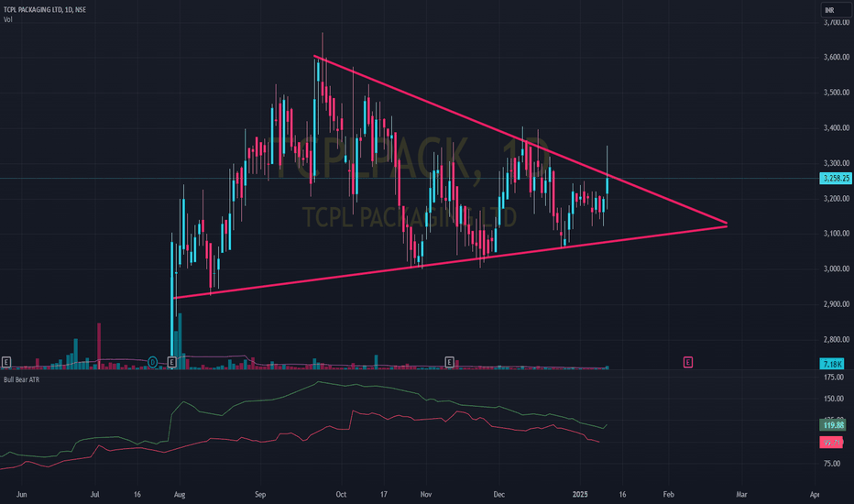This screenshot has height=504, width=854.
Task: Click the Nov label on the time axis
Action: pyautogui.click(x=426, y=495)
